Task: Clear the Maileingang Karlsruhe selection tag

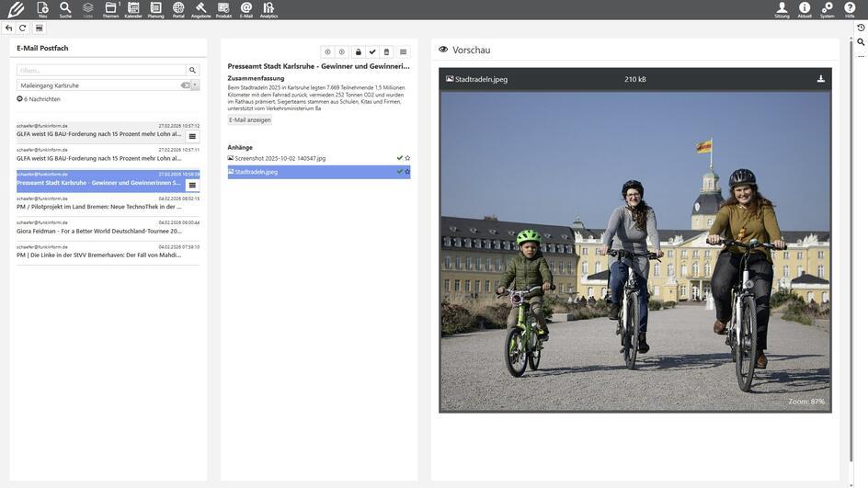Action: 186,85
